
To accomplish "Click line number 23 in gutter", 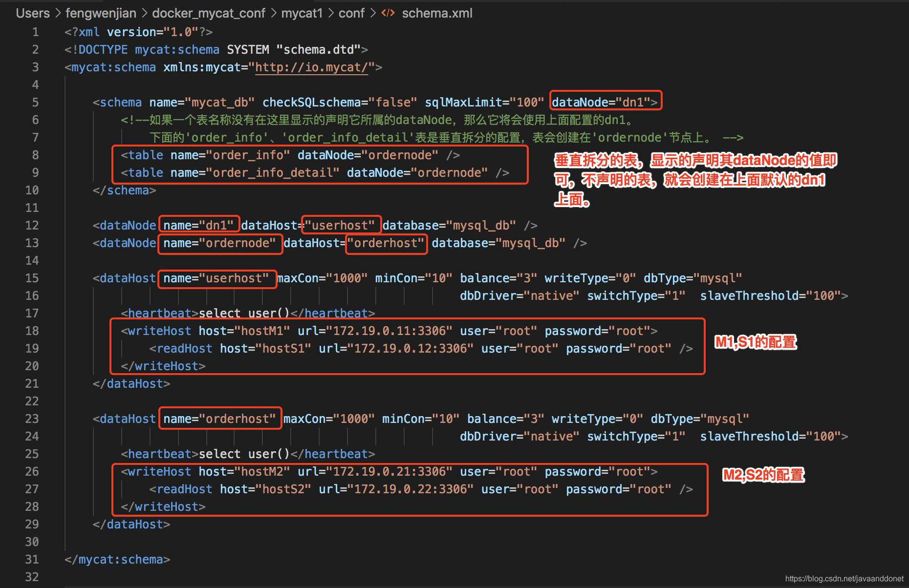I will point(32,419).
